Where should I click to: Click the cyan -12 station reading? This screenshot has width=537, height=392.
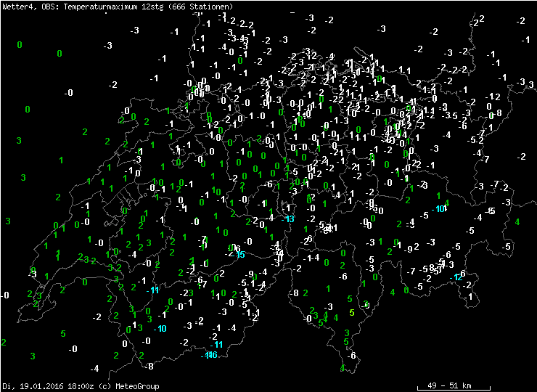pyautogui.click(x=457, y=277)
